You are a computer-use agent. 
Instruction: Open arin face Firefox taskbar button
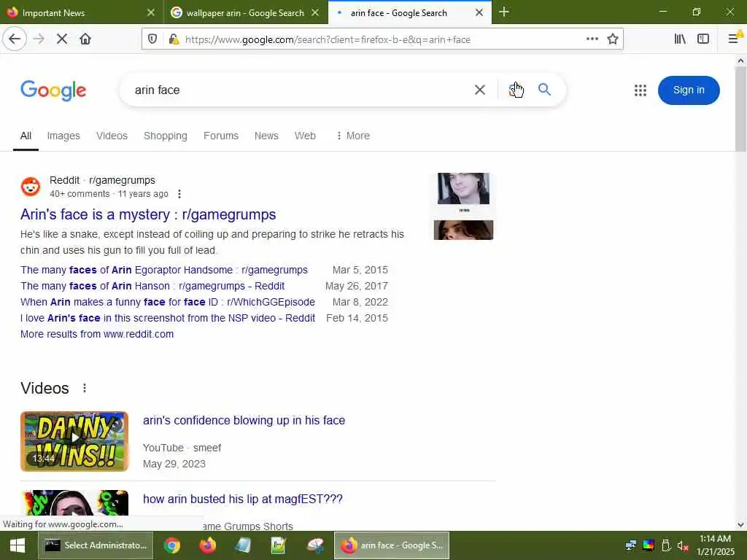coord(392,545)
